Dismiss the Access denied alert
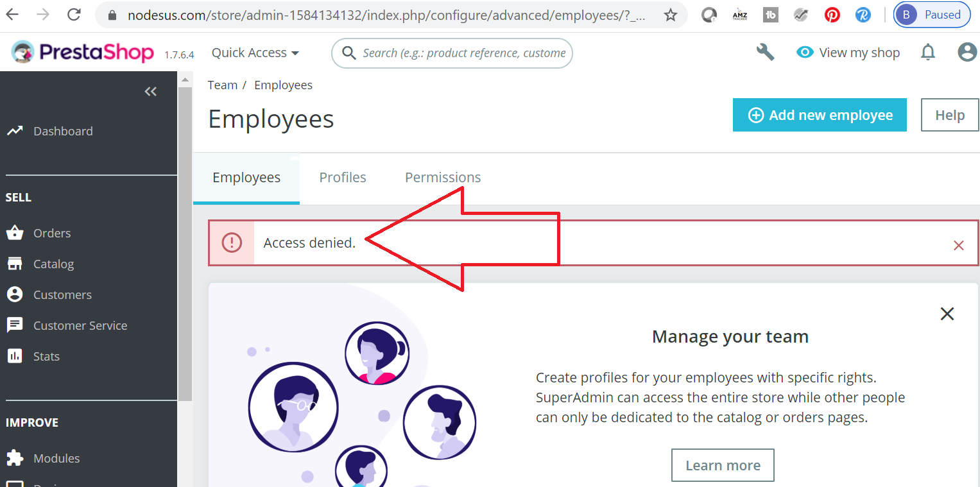The image size is (980, 487). [x=958, y=245]
